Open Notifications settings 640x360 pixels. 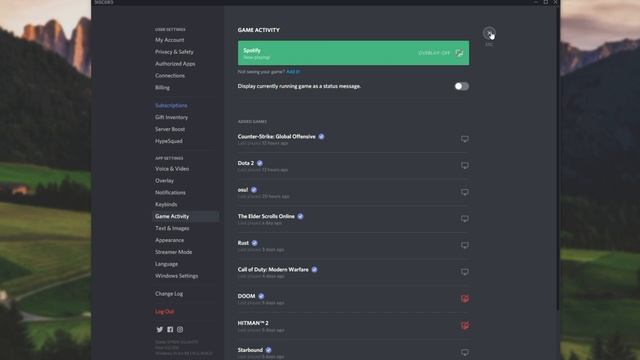(x=170, y=192)
